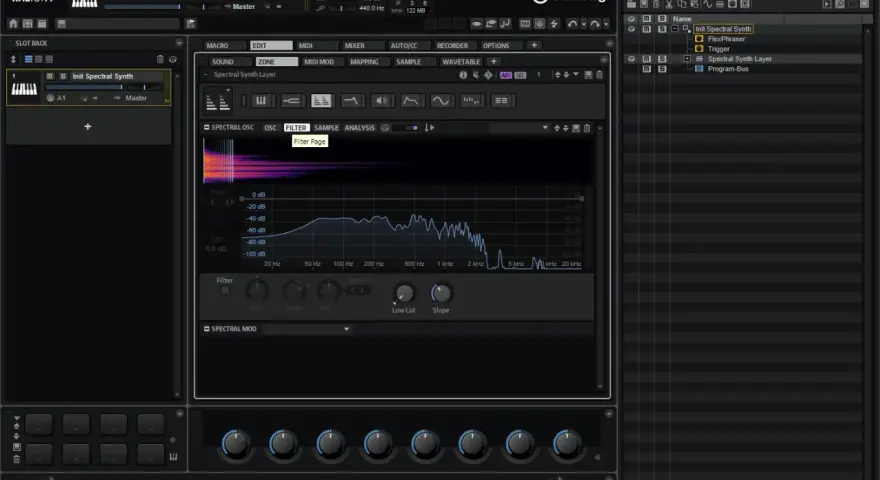Collapse the Spectral Mod section
880x480 pixels.
click(x=207, y=329)
